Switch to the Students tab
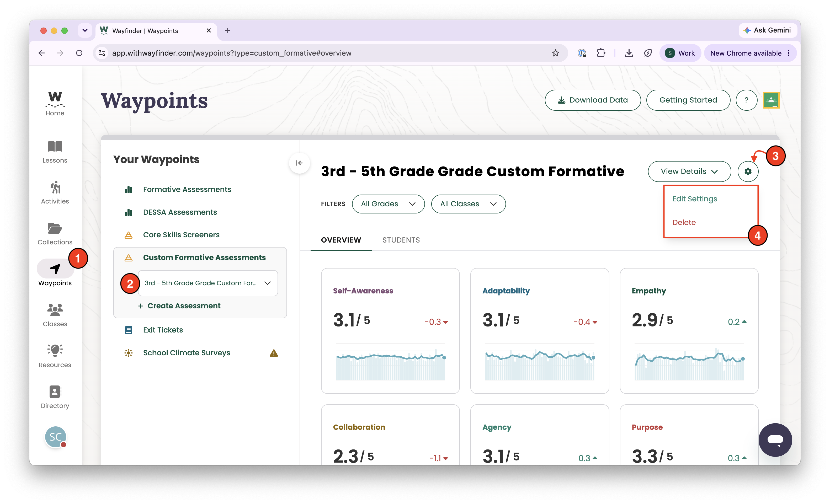This screenshot has width=830, height=504. click(x=401, y=240)
